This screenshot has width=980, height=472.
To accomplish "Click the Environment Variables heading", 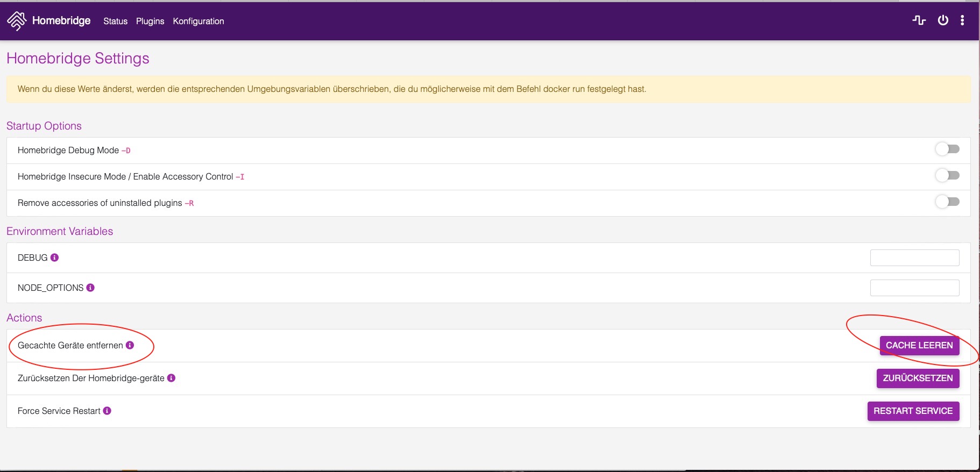I will tap(60, 231).
